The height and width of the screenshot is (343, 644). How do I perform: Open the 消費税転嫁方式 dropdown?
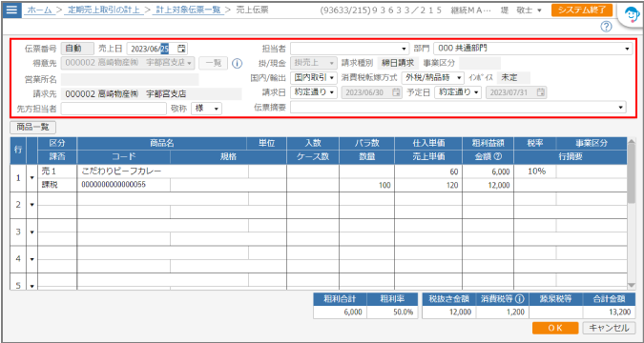[x=433, y=77]
